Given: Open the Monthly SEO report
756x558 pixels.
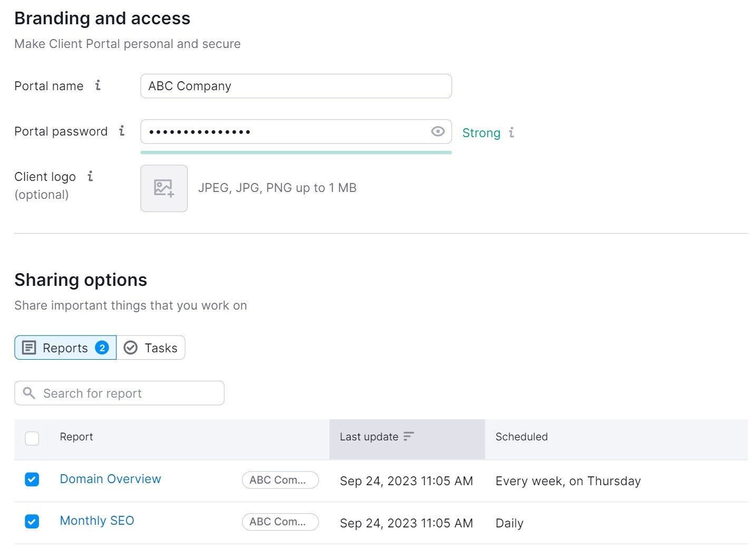Looking at the screenshot, I should click(x=97, y=521).
